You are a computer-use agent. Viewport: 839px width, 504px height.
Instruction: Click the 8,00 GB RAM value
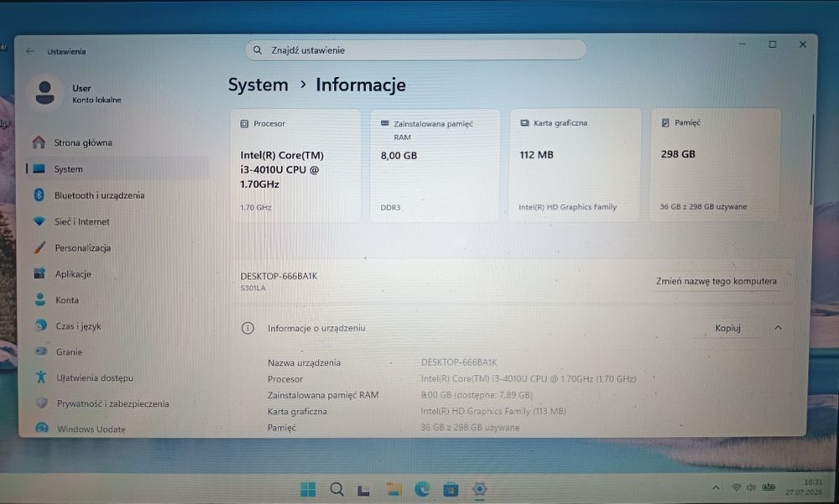click(399, 156)
